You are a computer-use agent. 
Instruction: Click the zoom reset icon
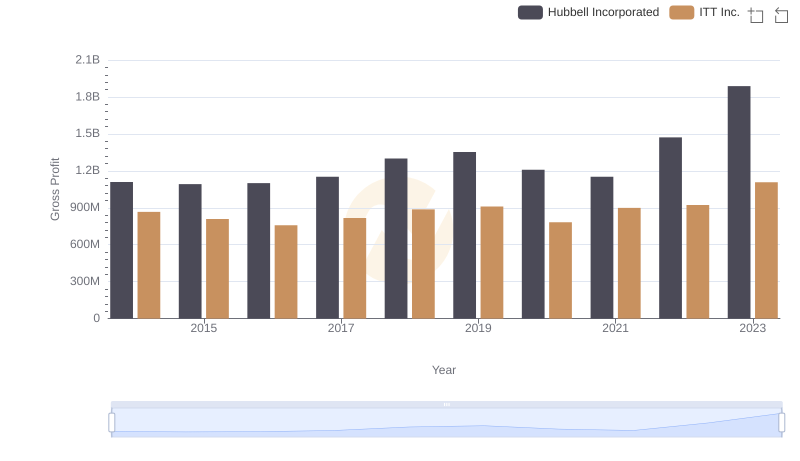781,15
